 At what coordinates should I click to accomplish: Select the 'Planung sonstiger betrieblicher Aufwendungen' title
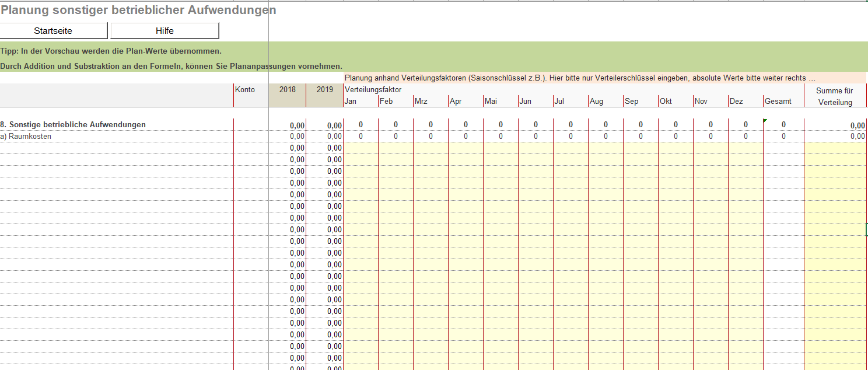(139, 11)
